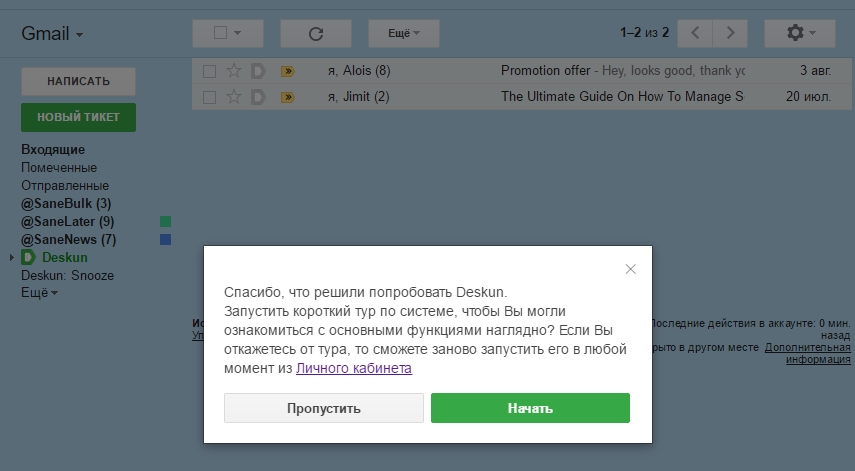Click Deskun icon on Ultimate Guide row

point(258,97)
